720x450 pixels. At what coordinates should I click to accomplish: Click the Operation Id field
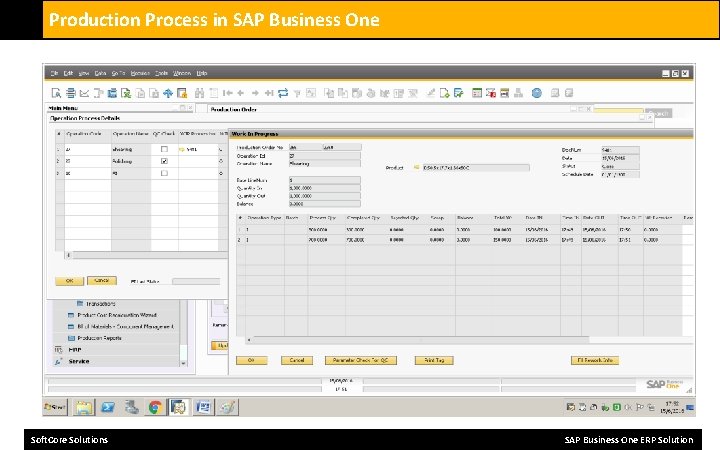(x=325, y=156)
